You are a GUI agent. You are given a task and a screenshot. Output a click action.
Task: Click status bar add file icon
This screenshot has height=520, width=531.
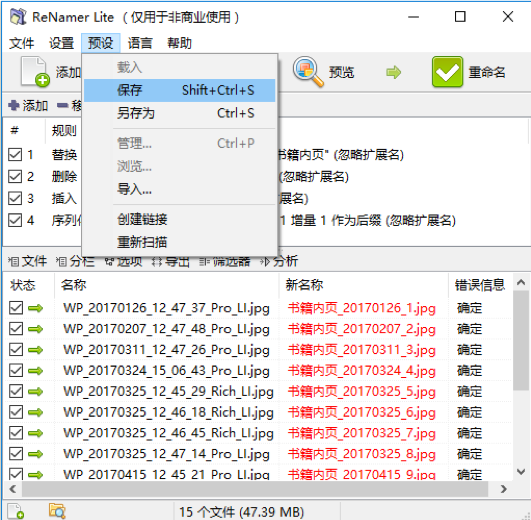click(x=16, y=511)
